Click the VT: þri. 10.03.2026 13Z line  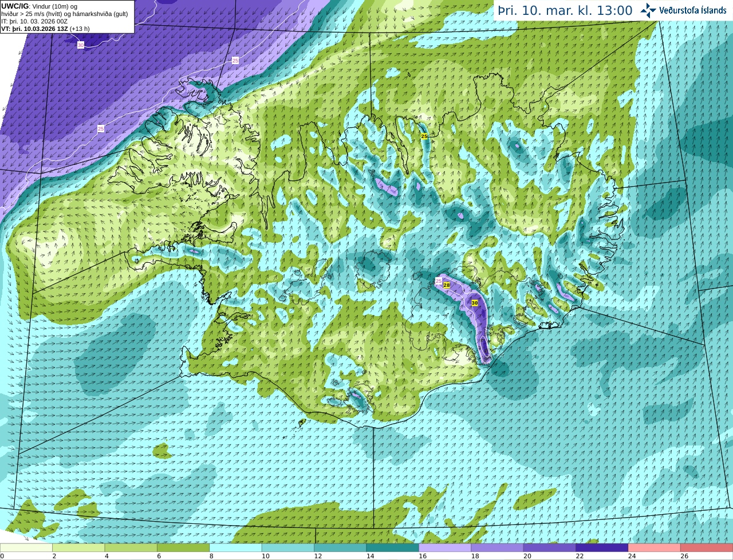click(x=45, y=29)
